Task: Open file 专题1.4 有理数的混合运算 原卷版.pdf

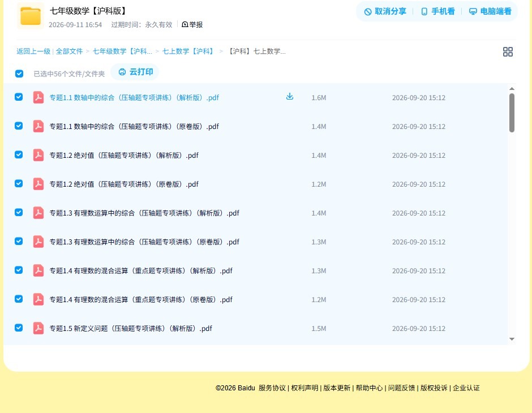Action: click(141, 299)
